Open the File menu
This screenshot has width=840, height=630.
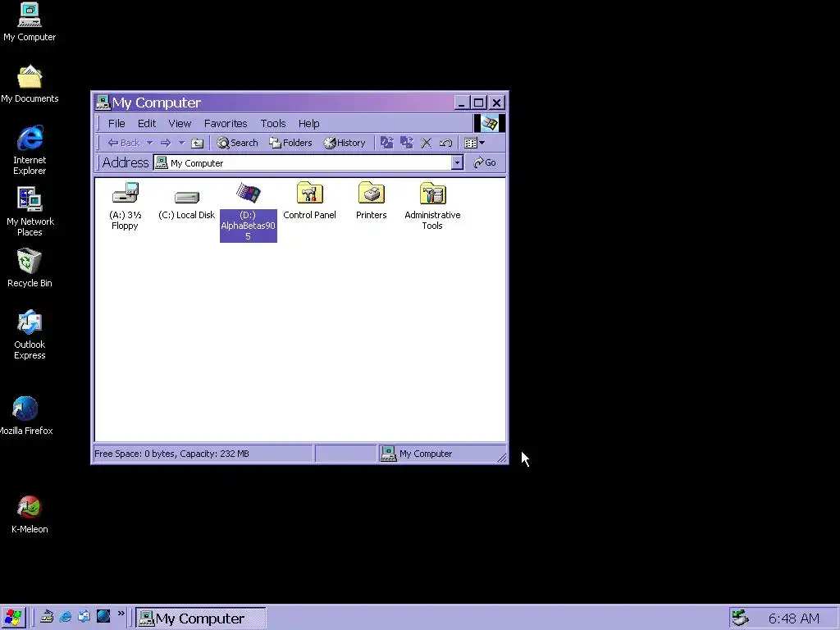pyautogui.click(x=116, y=123)
